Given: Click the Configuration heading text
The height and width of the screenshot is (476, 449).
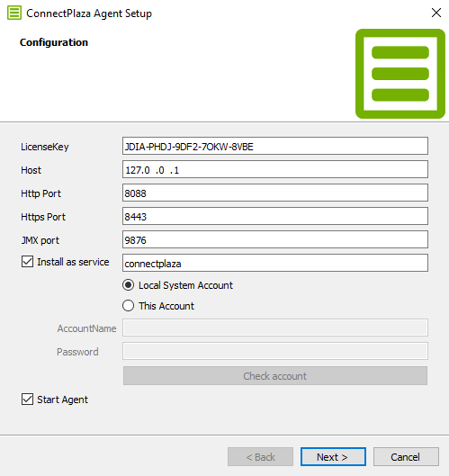Looking at the screenshot, I should coord(54,42).
